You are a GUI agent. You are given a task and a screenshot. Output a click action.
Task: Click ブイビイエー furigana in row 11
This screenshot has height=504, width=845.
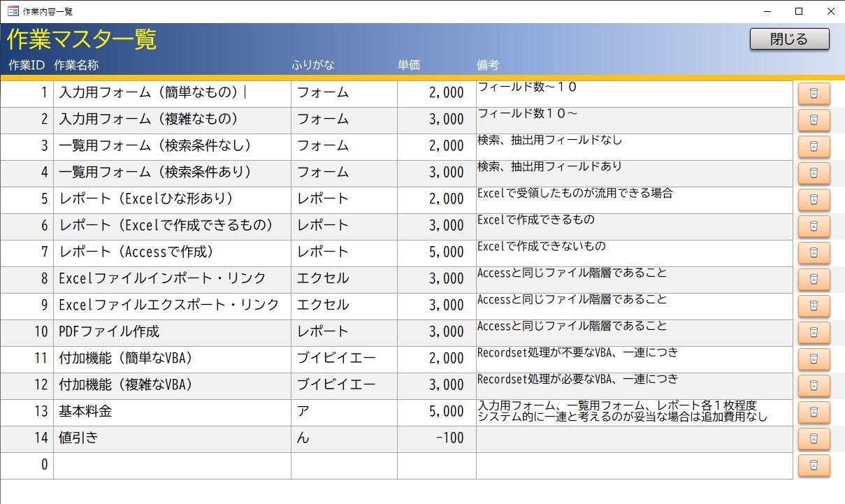click(344, 359)
